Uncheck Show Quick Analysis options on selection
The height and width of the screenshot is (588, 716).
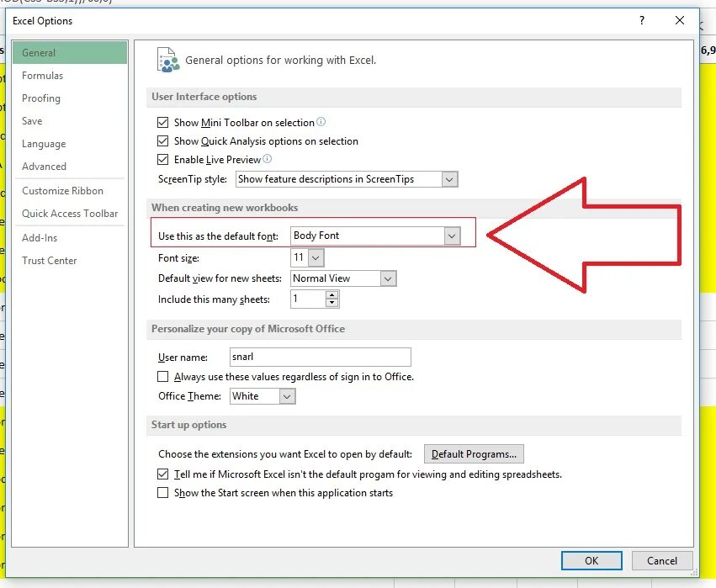click(x=162, y=140)
